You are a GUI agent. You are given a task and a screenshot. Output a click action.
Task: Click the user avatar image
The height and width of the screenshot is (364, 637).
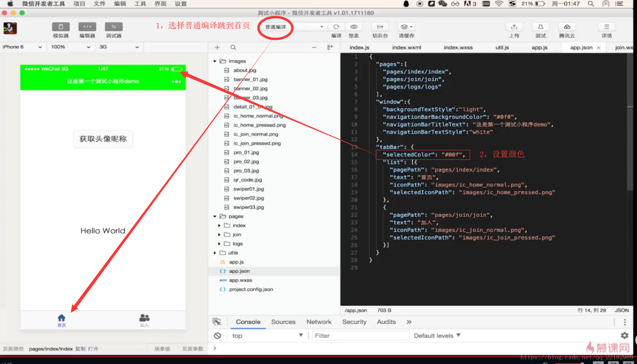click(x=10, y=28)
